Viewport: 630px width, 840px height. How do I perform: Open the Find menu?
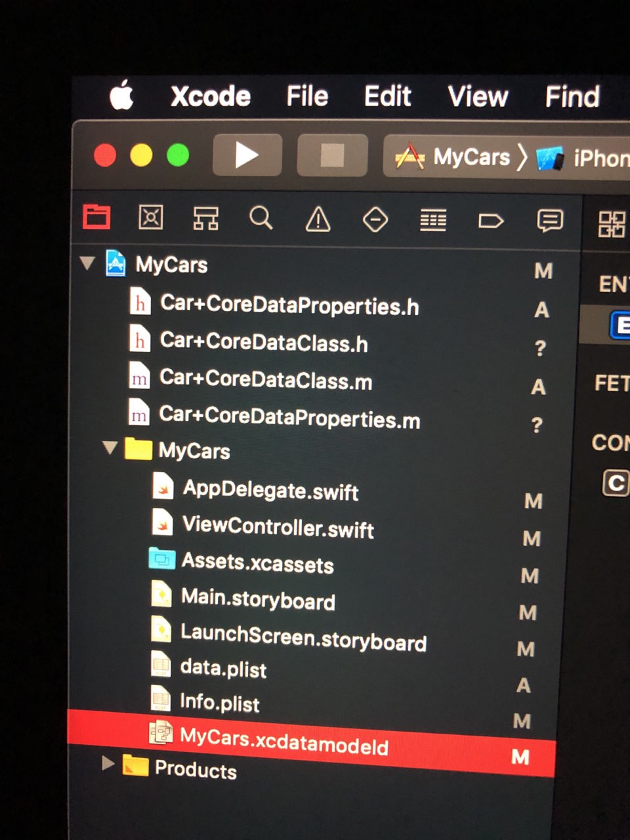572,97
